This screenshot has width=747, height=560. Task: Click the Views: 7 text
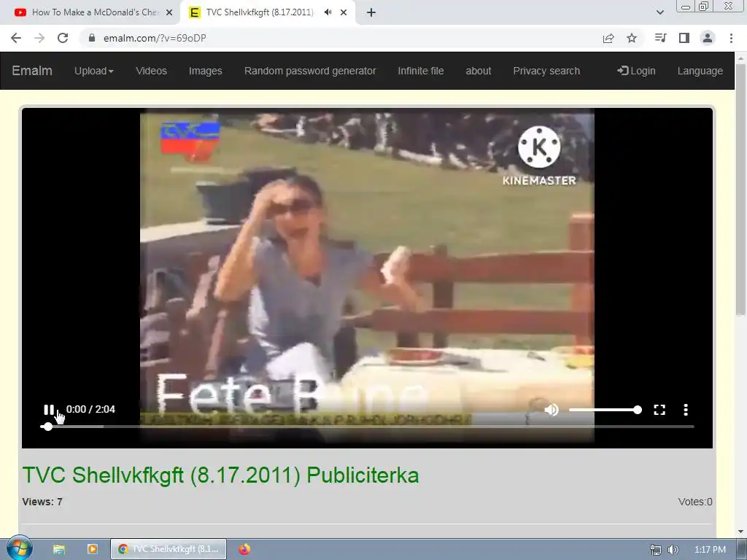(x=42, y=502)
